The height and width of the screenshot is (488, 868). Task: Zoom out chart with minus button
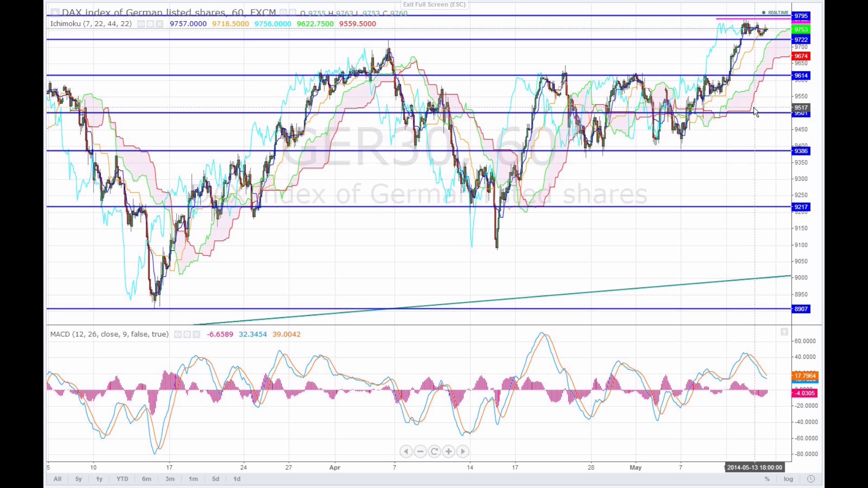[420, 451]
